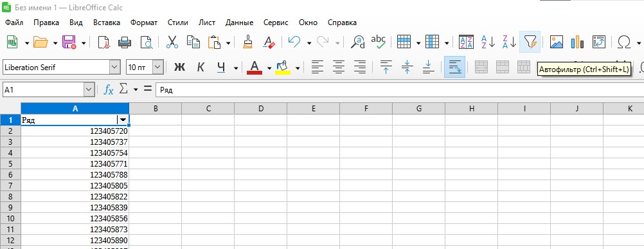Viewport: 644px width, 249px height.
Task: Open the autofilter dropdown in cell Ряд
Action: (x=122, y=120)
